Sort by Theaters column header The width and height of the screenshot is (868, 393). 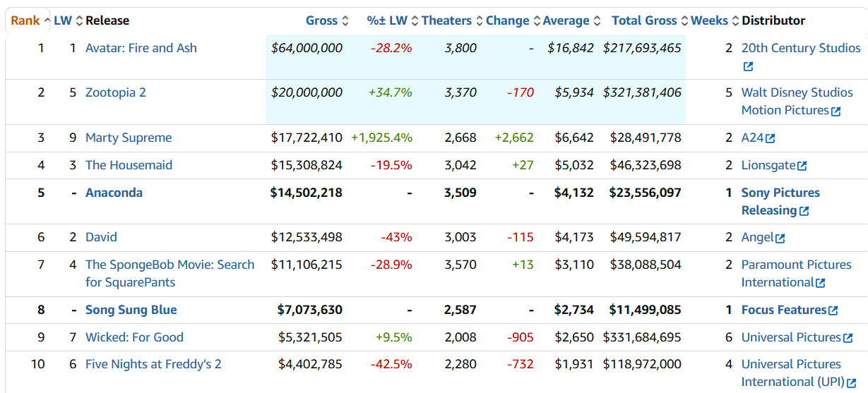tap(446, 20)
